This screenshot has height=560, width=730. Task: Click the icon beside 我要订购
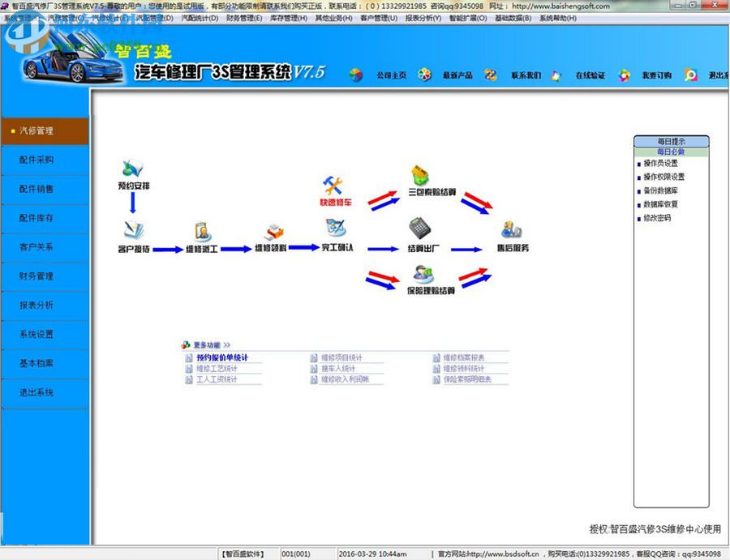tap(624, 75)
